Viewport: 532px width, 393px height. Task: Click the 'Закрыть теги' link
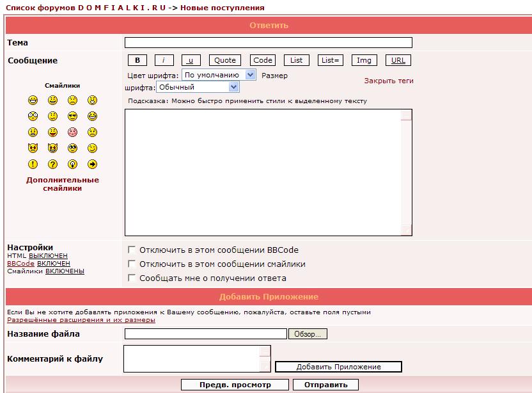389,81
